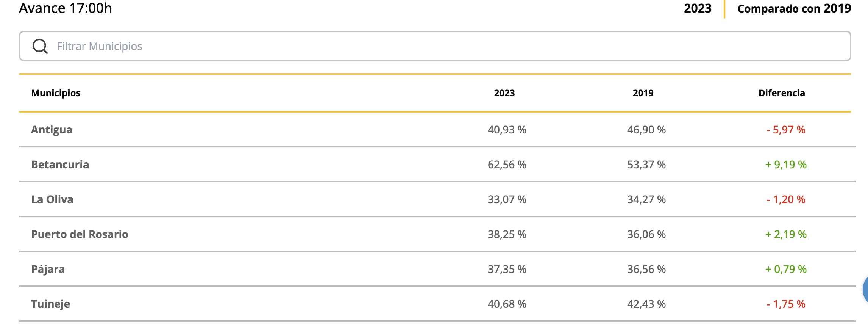Select the Pájara municipality row

point(437,269)
